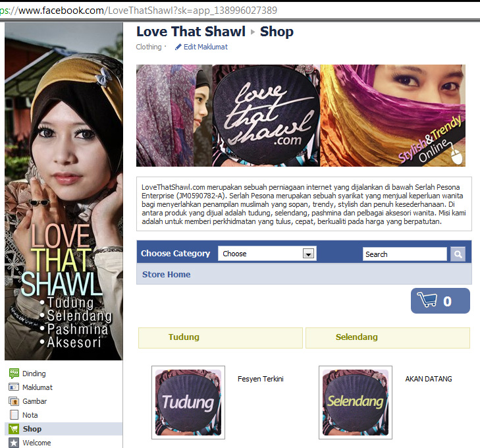Open the Tudung product thumbnail
The width and height of the screenshot is (480, 448).
[x=188, y=403]
